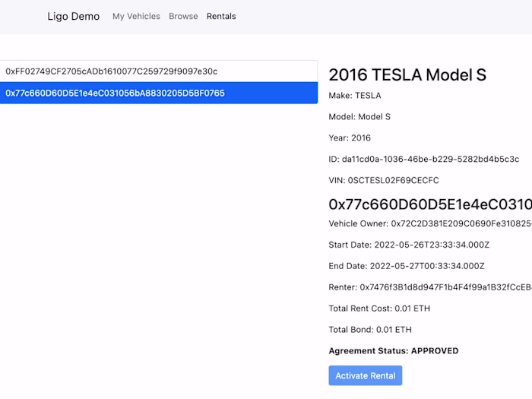
Task: Click the ID da11cd0a-1036-46be-b229-5282bd4b5c3c text
Action: click(x=424, y=159)
